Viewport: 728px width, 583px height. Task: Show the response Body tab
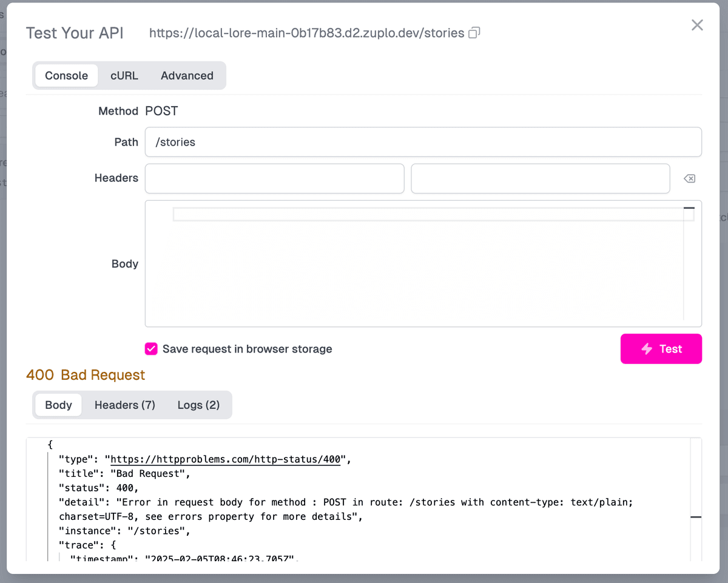[x=58, y=405]
